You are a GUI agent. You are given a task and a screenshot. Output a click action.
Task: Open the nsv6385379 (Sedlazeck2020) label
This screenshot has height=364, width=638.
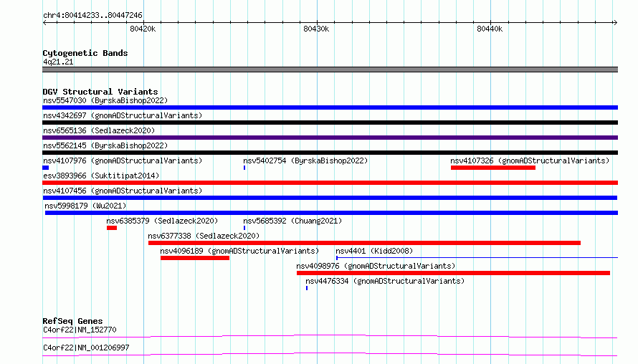coord(162,221)
